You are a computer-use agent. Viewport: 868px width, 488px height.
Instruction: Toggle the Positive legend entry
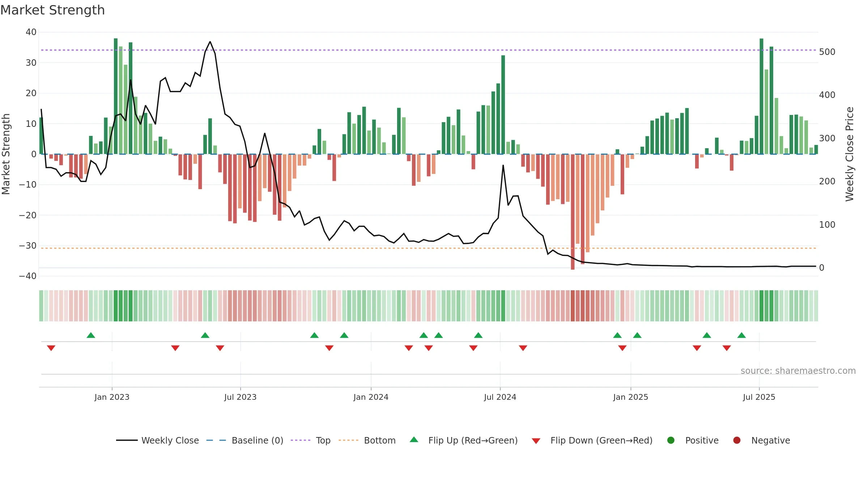pos(693,440)
